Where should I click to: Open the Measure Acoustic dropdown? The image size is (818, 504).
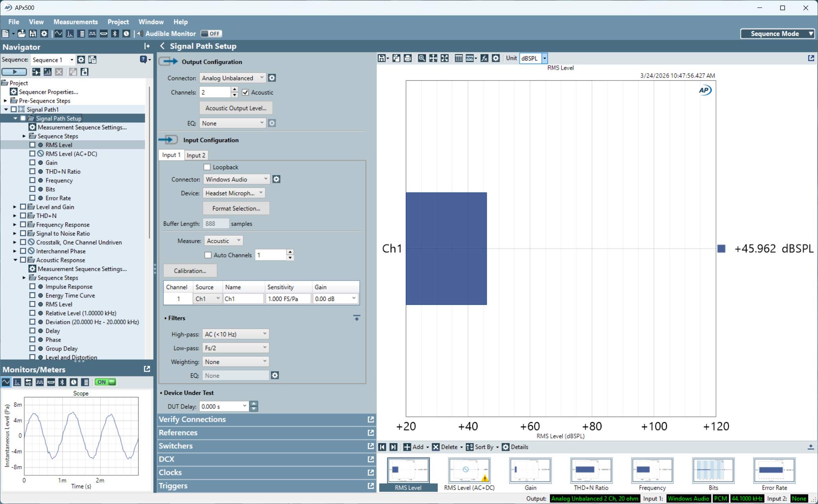pos(224,241)
